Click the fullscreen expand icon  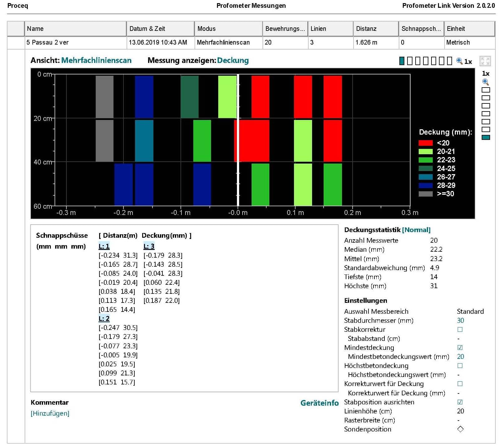[485, 61]
